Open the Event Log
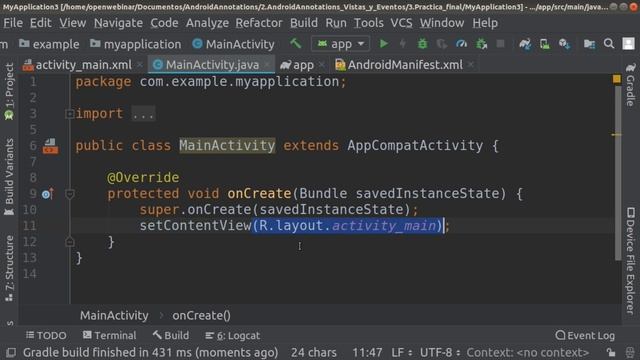The image size is (640, 360). click(x=585, y=336)
